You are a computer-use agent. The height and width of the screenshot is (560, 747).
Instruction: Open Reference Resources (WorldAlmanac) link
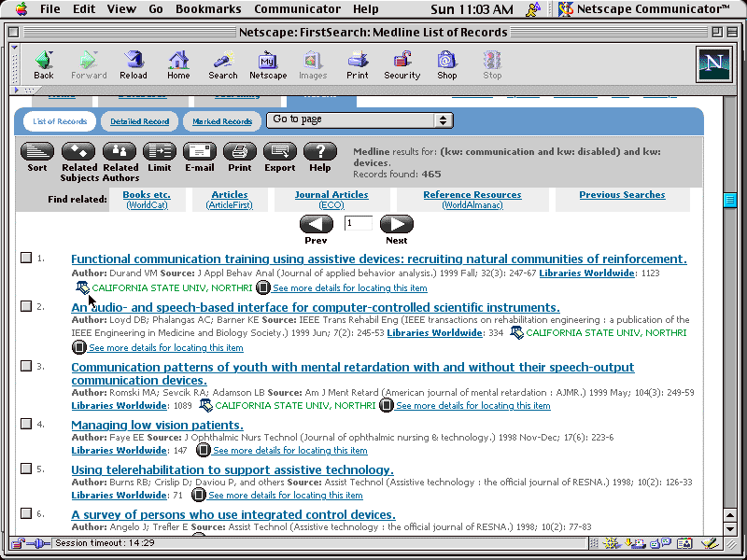click(472, 200)
